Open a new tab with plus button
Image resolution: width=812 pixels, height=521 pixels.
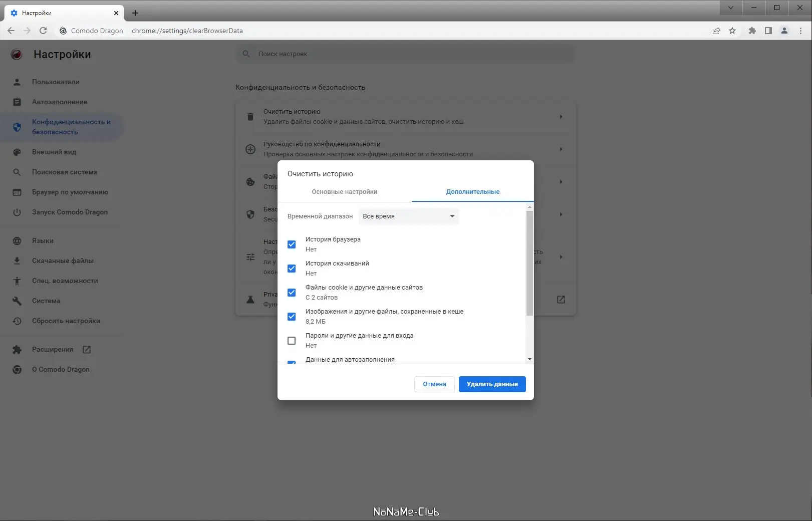(x=135, y=13)
